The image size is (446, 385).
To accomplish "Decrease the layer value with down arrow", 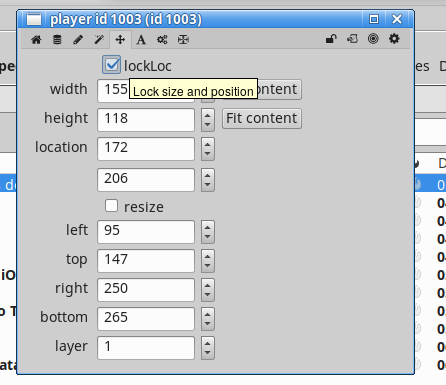I will point(208,353).
